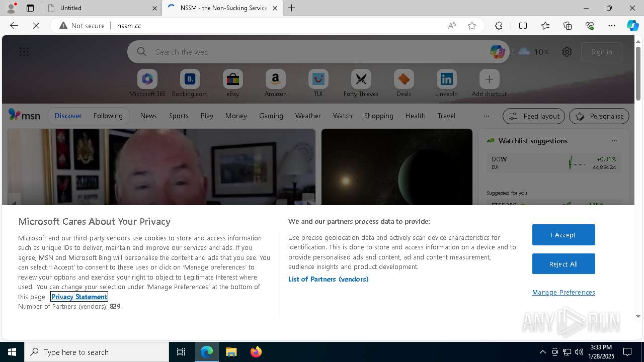Open the planet news story thumbnail
The height and width of the screenshot is (362, 644).
click(397, 167)
